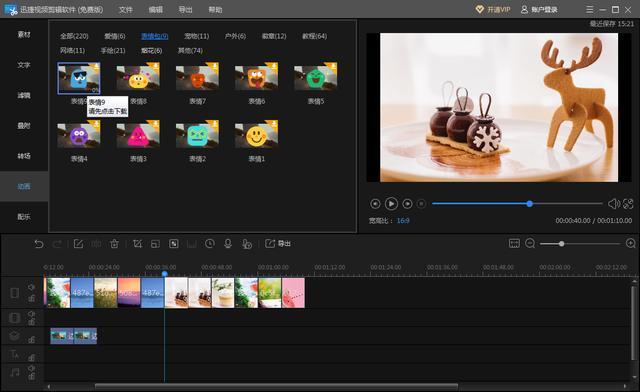Image resolution: width=640 pixels, height=392 pixels.
Task: Start voiceover with microphone icon
Action: pyautogui.click(x=228, y=244)
